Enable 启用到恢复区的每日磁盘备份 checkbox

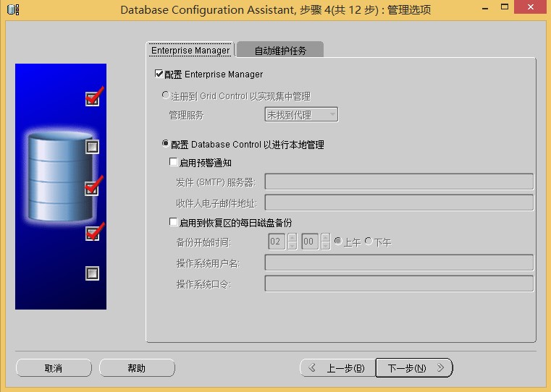tap(173, 222)
